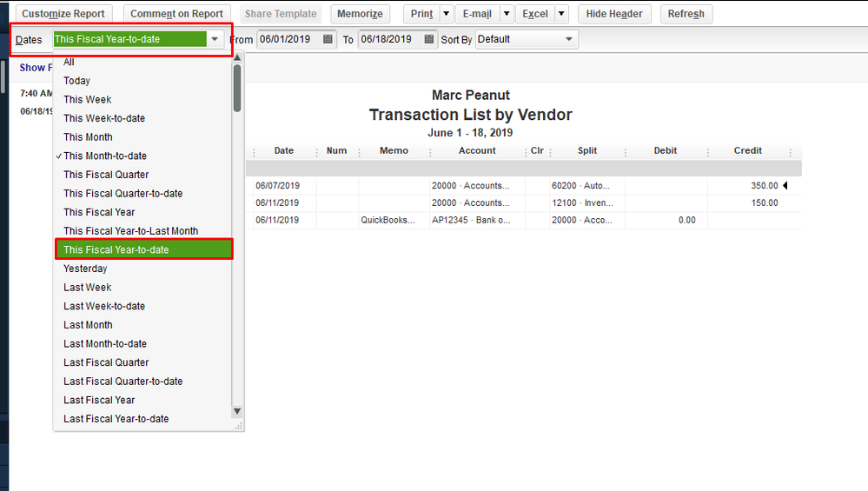The height and width of the screenshot is (491, 868).
Task: Click the 12100 · Inven... split cell
Action: coord(582,202)
